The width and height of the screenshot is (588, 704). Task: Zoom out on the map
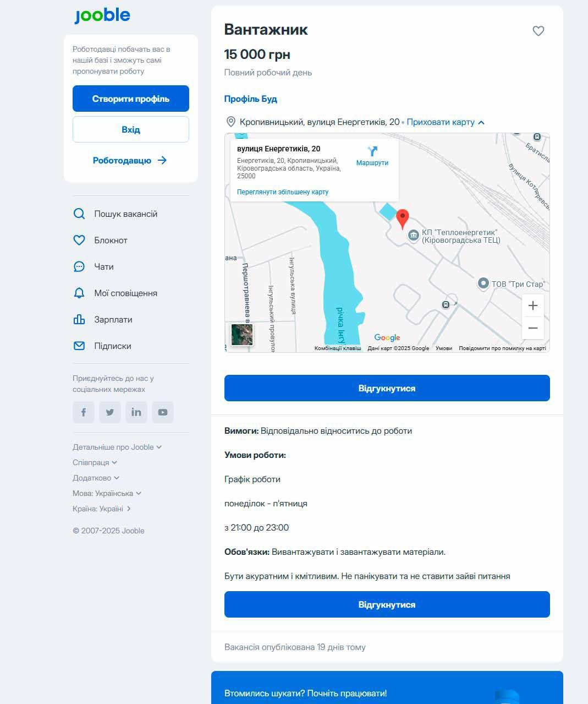[x=532, y=328]
